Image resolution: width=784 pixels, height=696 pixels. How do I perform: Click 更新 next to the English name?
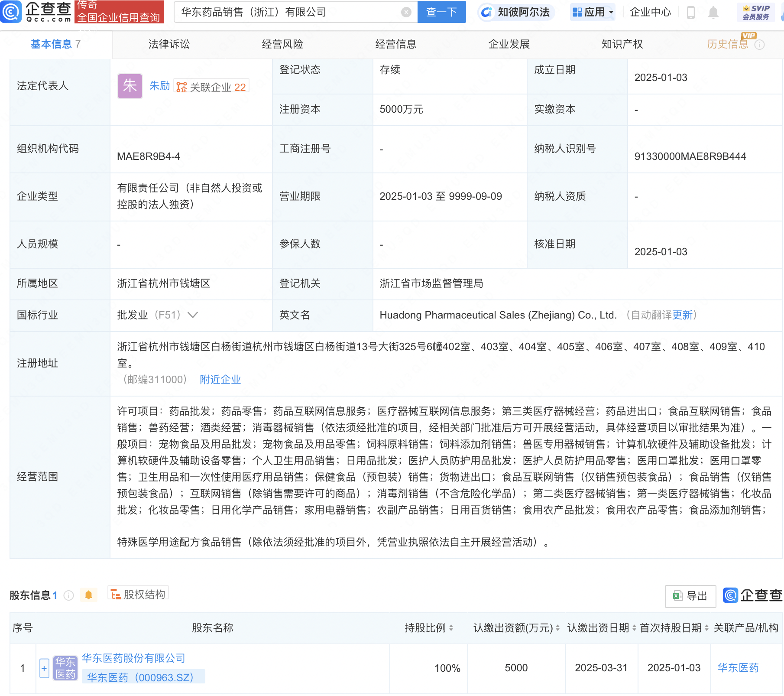click(x=683, y=315)
